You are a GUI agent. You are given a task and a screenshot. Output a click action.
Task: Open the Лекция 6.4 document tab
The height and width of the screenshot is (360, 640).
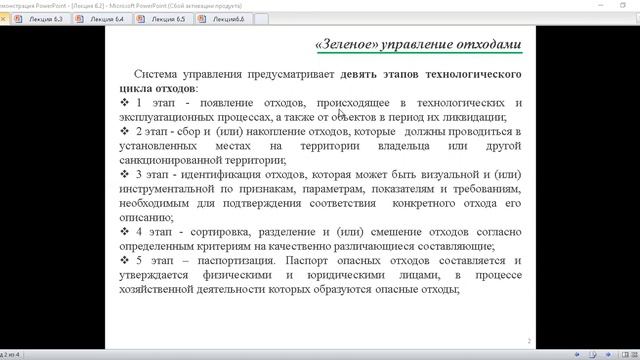[102, 19]
